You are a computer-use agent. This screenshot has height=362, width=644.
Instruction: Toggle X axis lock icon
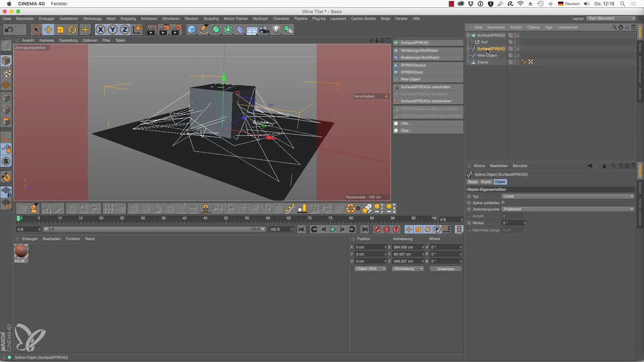(x=100, y=29)
